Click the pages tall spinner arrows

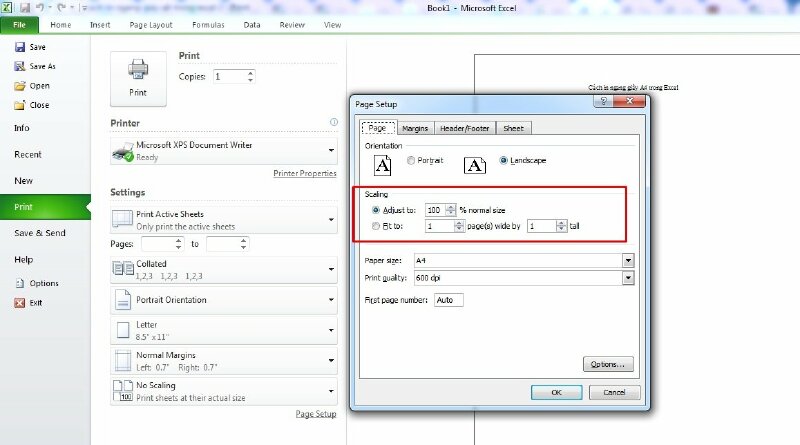pos(561,226)
